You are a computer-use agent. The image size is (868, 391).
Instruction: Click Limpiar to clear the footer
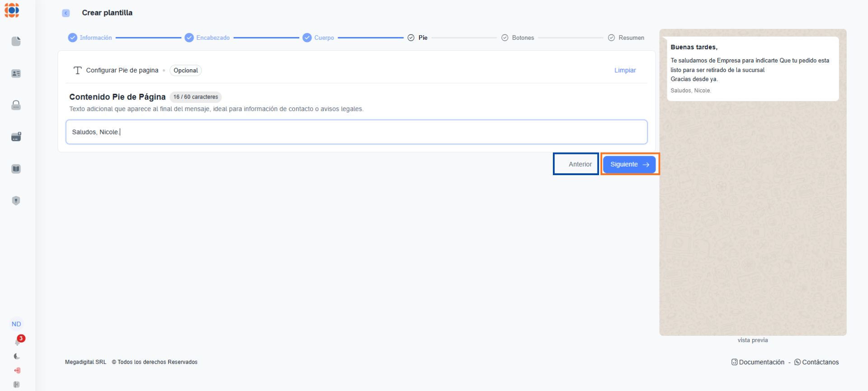(625, 70)
